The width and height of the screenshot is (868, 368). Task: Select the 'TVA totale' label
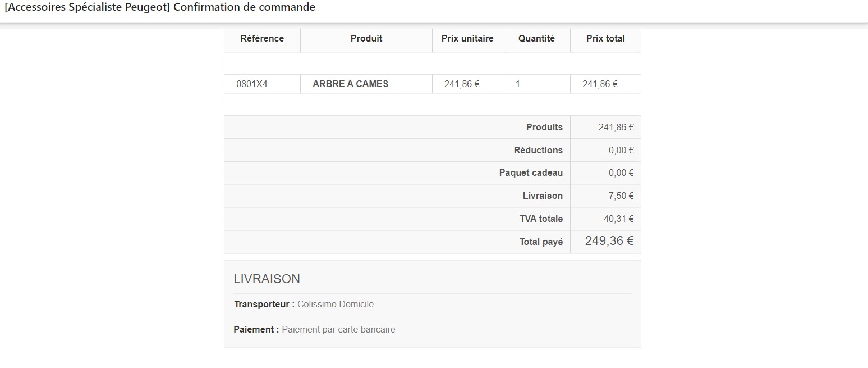(541, 219)
